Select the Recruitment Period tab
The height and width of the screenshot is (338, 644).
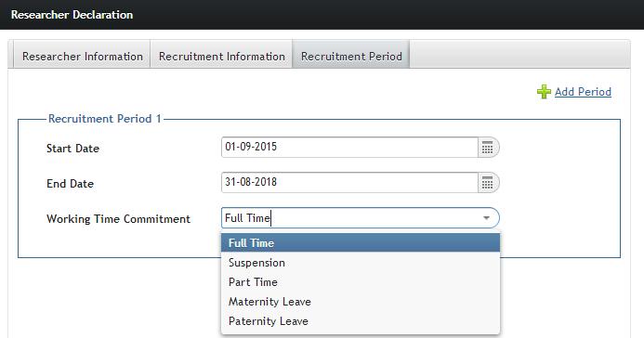tap(351, 57)
